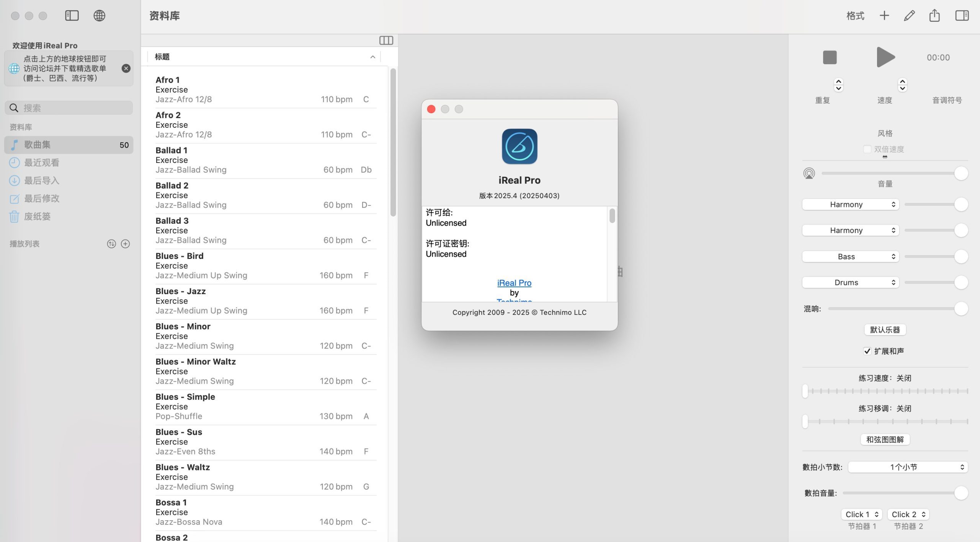Screen dimensions: 980x542
Task: Open the 格式 format menu
Action: 855,16
